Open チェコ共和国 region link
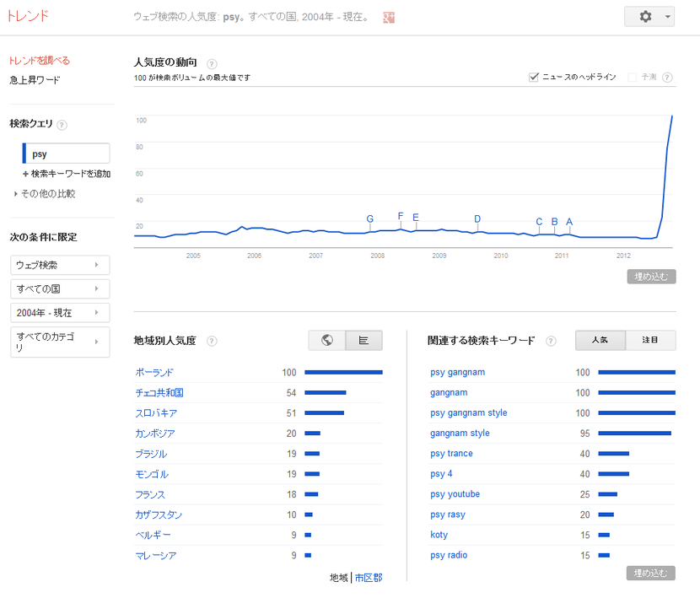The image size is (700, 598). [159, 392]
